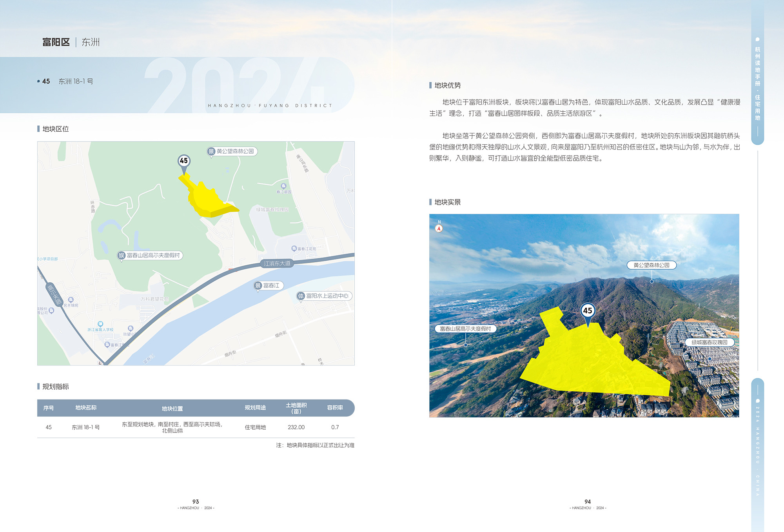Screen dimensions: 784x532
Task: Click the 规划用途 table header
Action: 255,408
